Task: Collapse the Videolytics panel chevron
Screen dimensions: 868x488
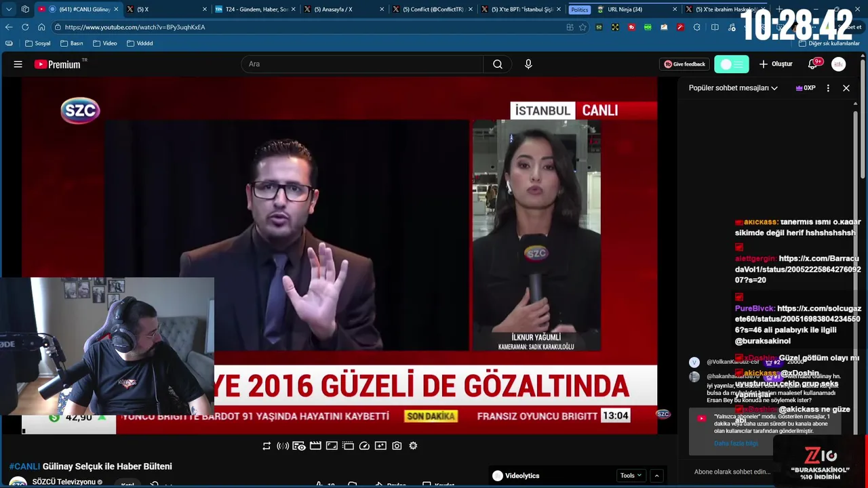Action: pyautogui.click(x=656, y=476)
